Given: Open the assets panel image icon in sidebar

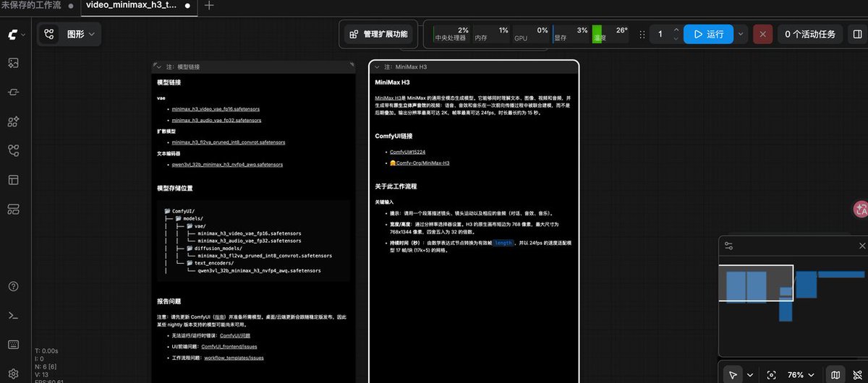Looking at the screenshot, I should click(13, 63).
